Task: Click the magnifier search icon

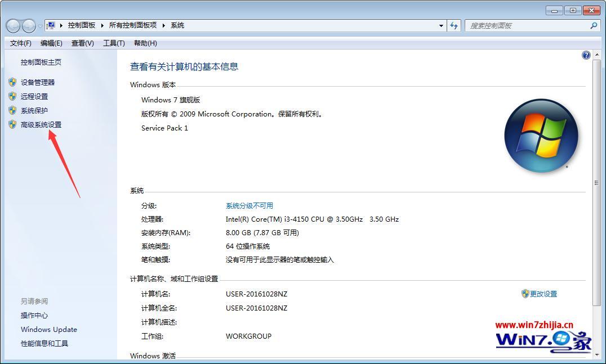Action: pyautogui.click(x=594, y=25)
